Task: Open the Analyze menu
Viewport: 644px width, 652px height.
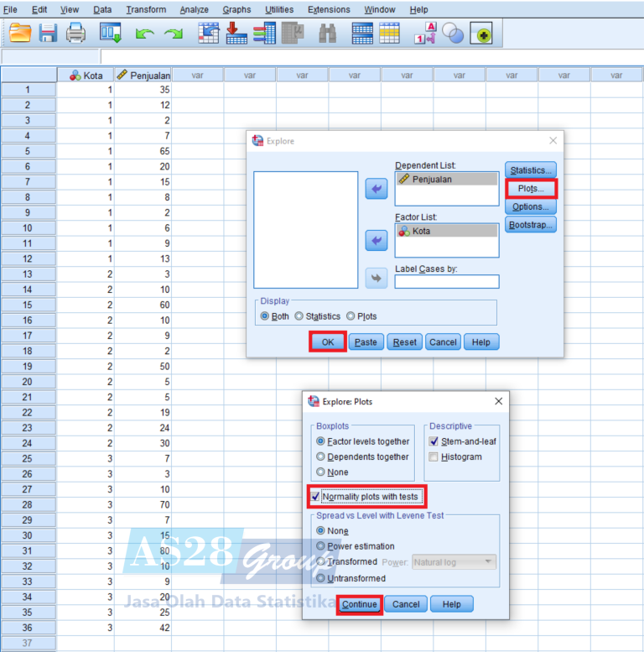Action: 194,9
